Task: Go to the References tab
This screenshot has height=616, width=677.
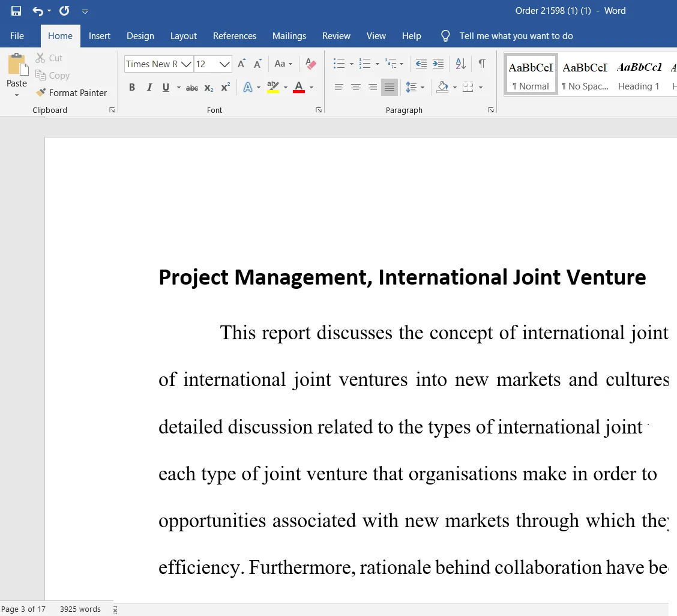Action: click(235, 36)
